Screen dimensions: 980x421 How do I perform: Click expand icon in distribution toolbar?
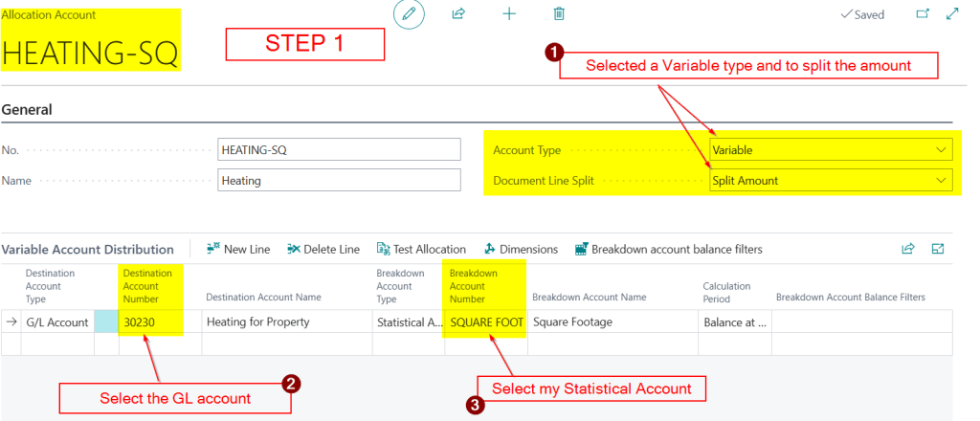click(x=938, y=249)
